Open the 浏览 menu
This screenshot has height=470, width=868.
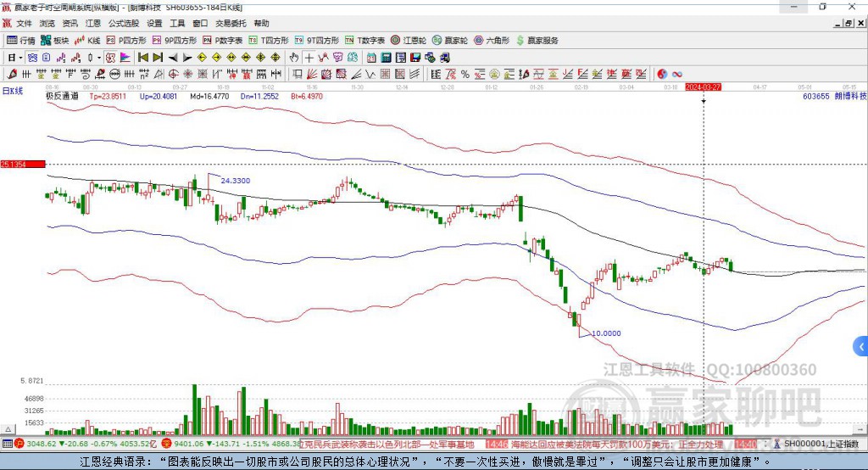[x=47, y=23]
